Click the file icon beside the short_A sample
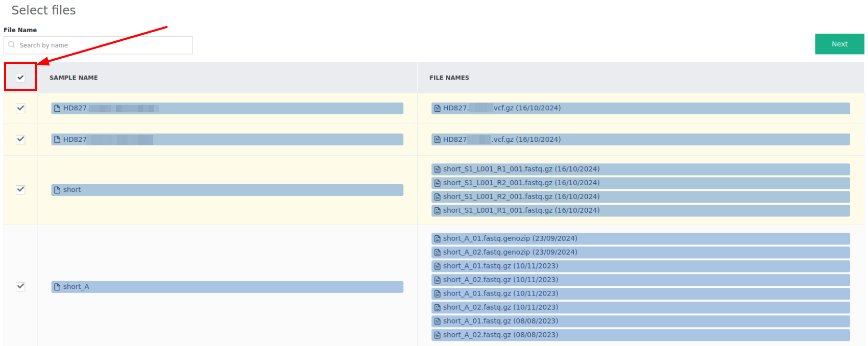The width and height of the screenshot is (868, 346). point(57,287)
